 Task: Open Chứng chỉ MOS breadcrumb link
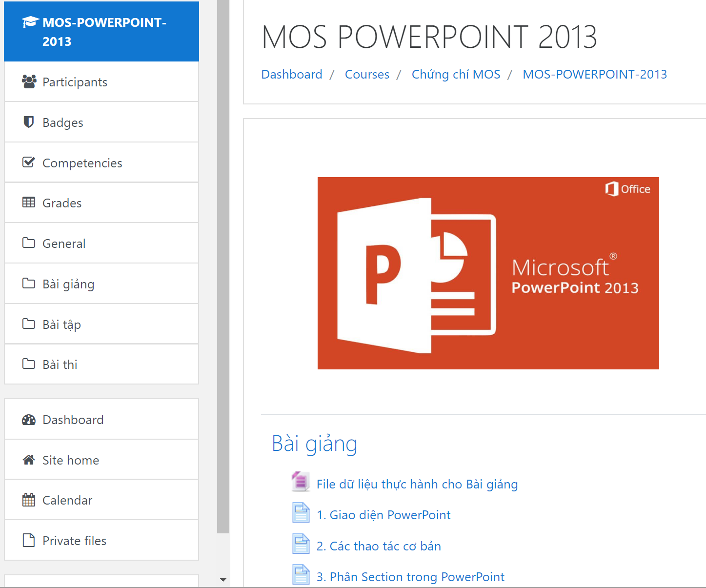click(x=456, y=74)
